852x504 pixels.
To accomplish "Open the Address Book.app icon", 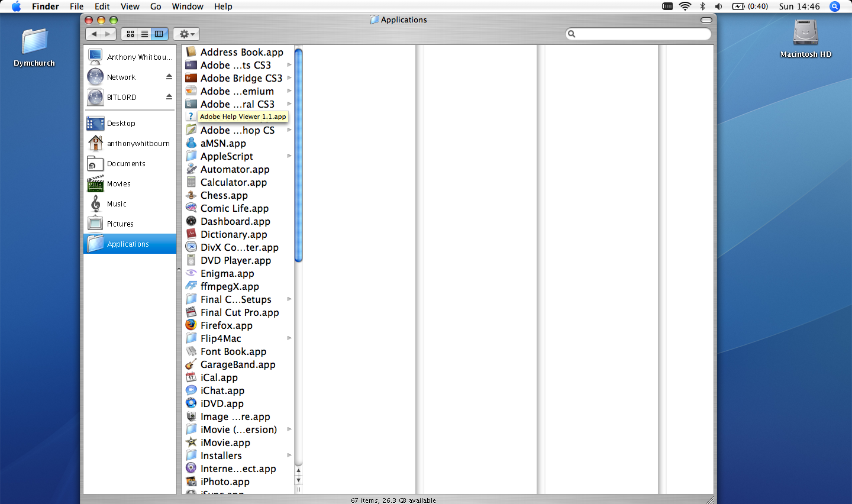I will point(191,52).
